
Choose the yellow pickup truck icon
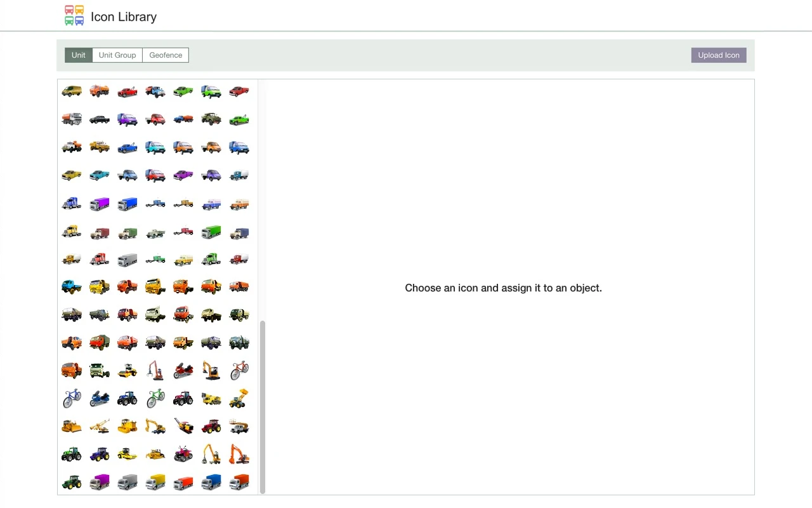click(72, 175)
